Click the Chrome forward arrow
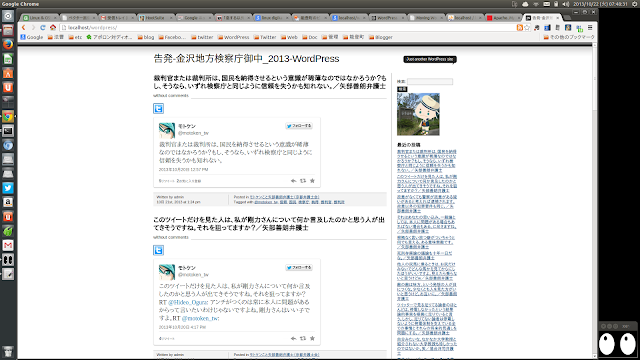 (33, 27)
